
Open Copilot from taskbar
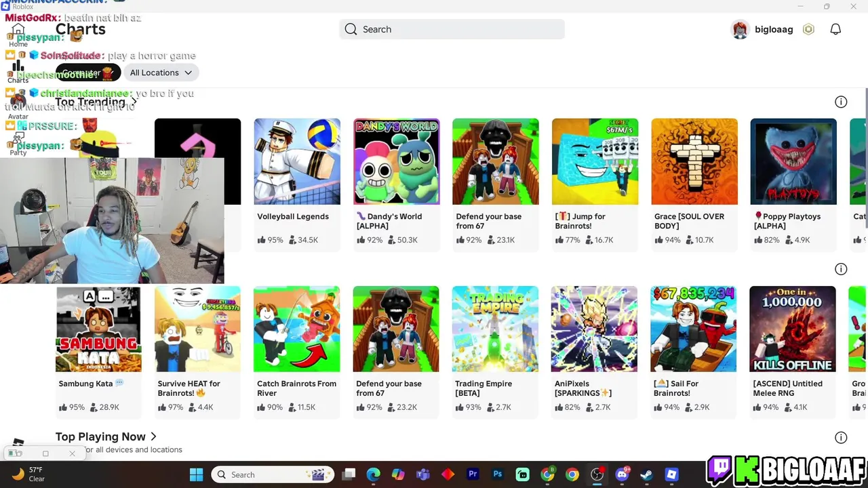[398, 474]
